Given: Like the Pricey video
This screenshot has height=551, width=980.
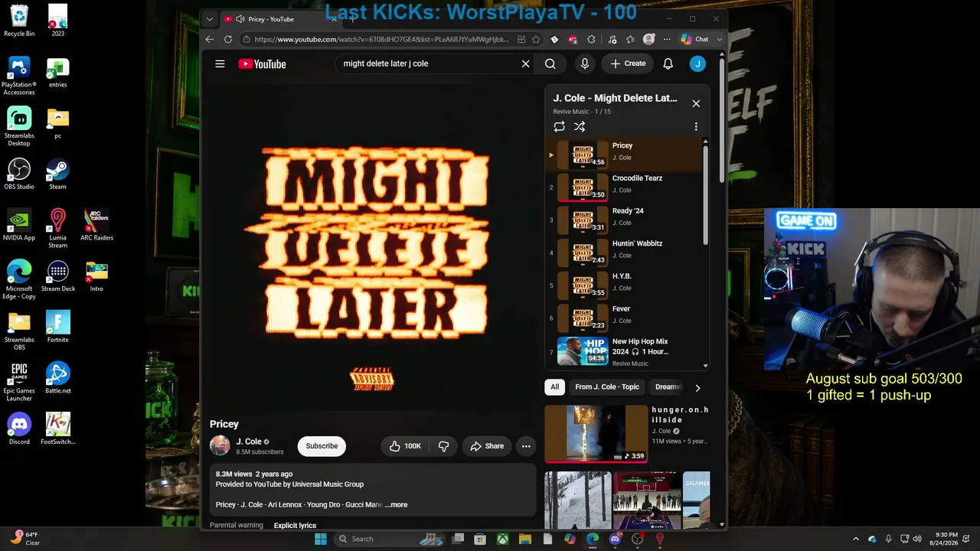Looking at the screenshot, I should (405, 446).
